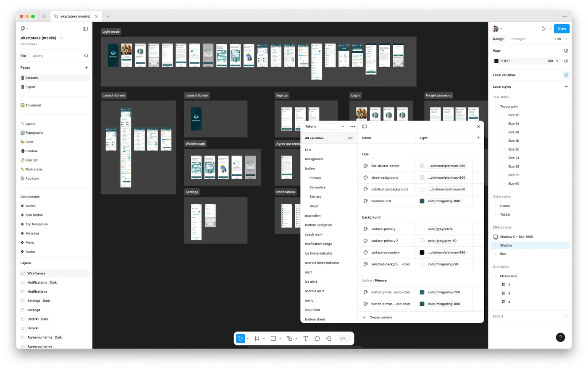This screenshot has height=370, width=588.
Task: Go to the home screen icon
Action: [44, 16]
